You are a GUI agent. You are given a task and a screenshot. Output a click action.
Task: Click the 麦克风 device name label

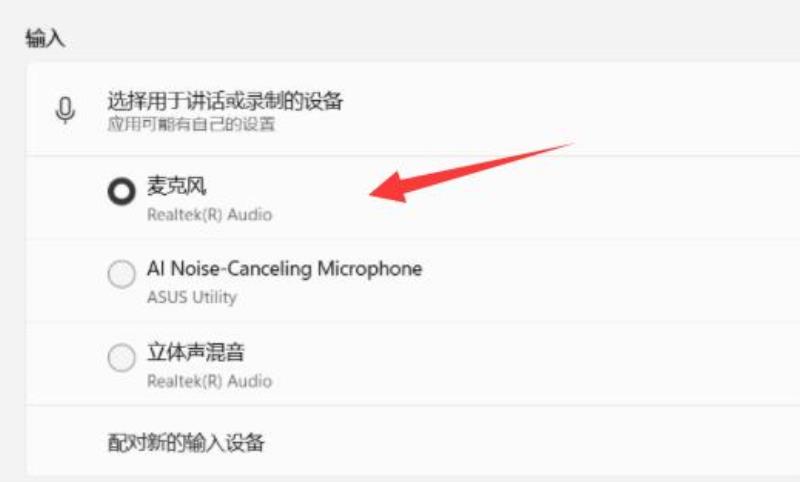click(x=177, y=185)
